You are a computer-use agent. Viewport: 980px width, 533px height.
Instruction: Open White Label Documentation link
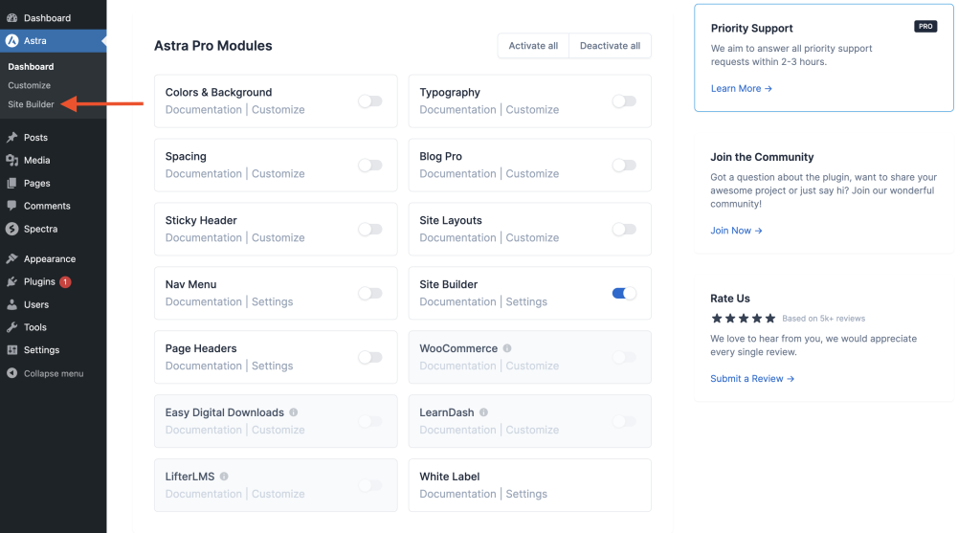[x=457, y=494]
